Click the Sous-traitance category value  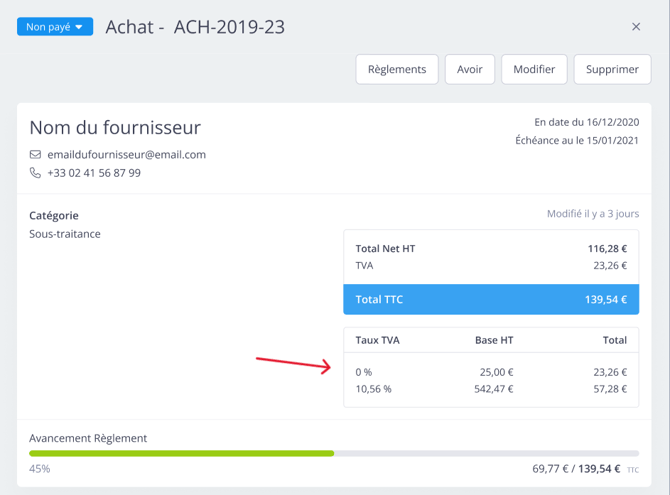coord(65,234)
